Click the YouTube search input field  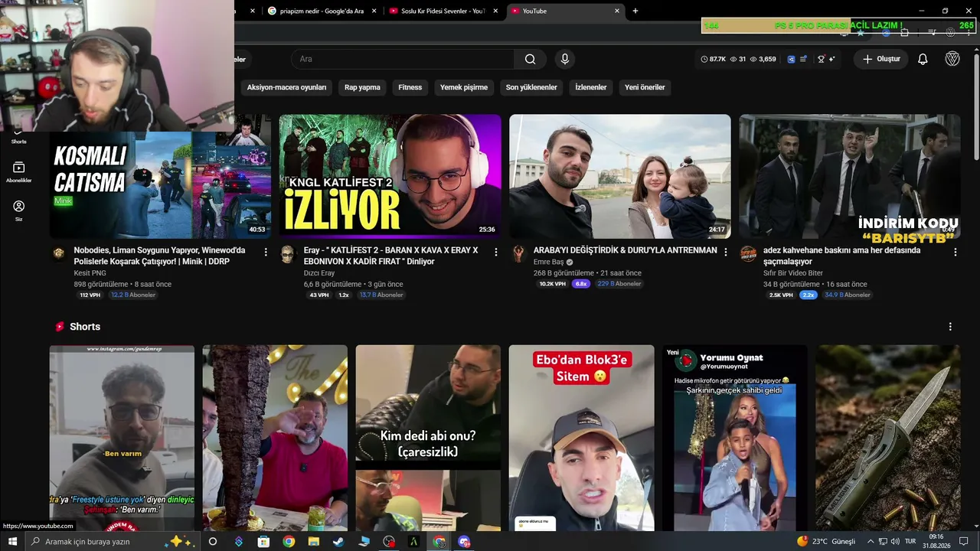403,59
